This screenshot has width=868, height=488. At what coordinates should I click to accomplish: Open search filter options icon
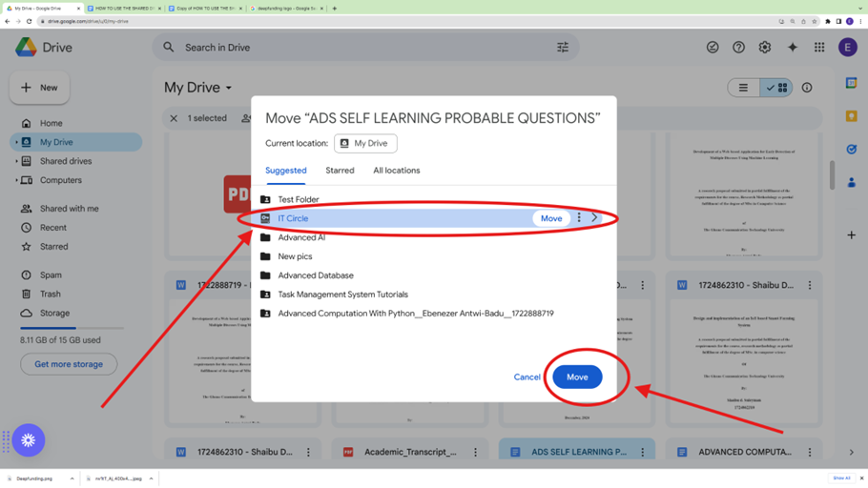pyautogui.click(x=563, y=48)
